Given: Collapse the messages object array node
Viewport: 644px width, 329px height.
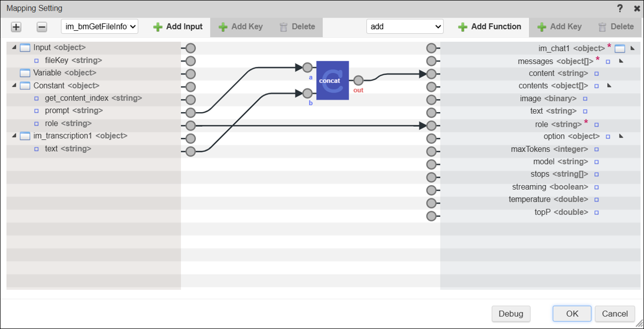Looking at the screenshot, I should [x=621, y=61].
